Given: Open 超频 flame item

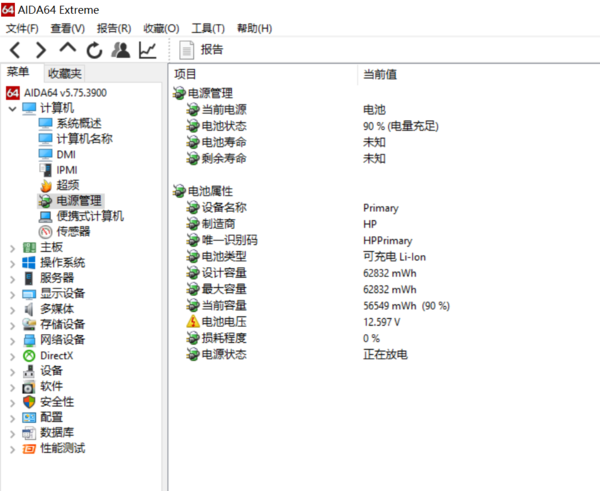Looking at the screenshot, I should 68,185.
